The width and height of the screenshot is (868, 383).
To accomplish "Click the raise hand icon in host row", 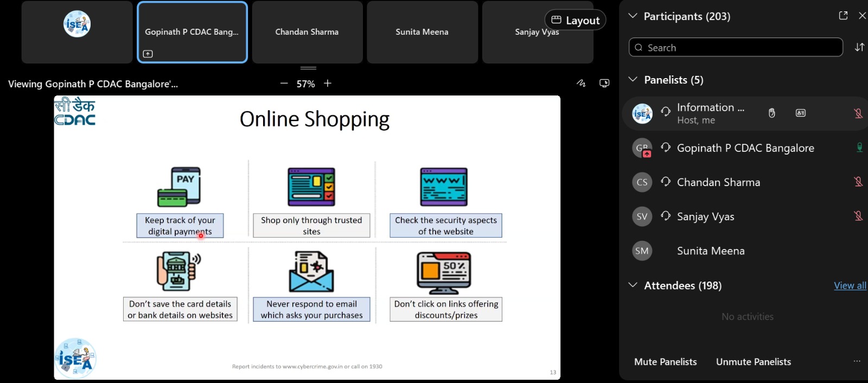I will (771, 113).
